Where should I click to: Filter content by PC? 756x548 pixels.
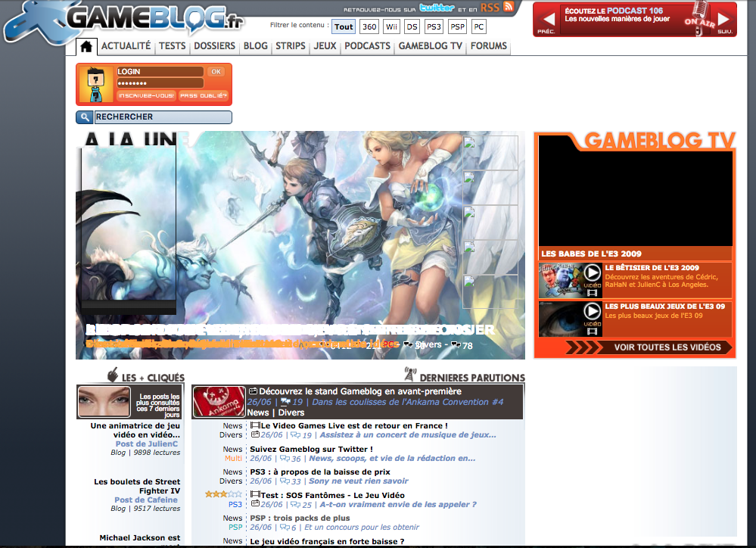479,27
